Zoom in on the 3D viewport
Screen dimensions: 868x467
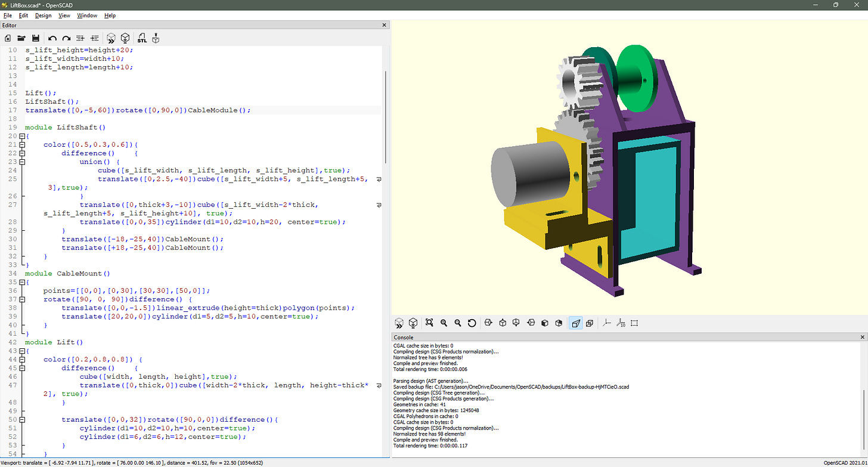[x=444, y=323]
